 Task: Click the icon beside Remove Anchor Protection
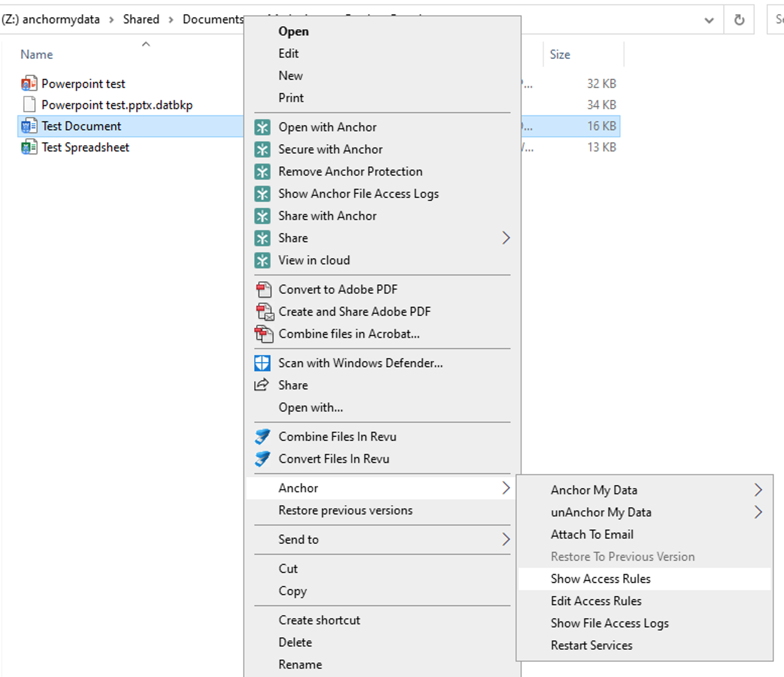262,172
